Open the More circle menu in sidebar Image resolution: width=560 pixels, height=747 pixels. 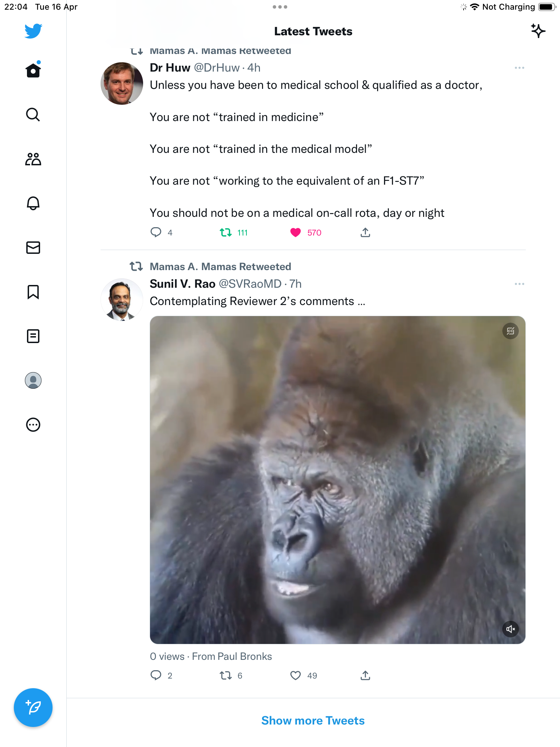pyautogui.click(x=33, y=425)
